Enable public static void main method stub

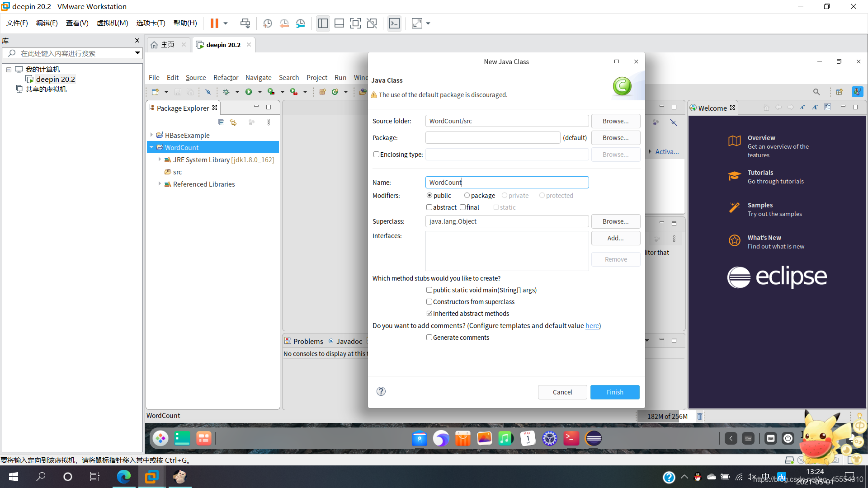tap(428, 290)
